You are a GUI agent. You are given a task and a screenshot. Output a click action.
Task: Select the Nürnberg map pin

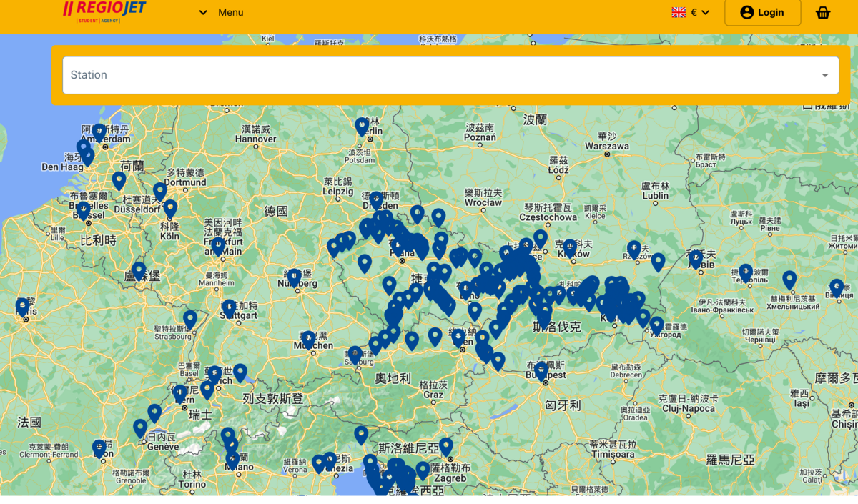[294, 278]
